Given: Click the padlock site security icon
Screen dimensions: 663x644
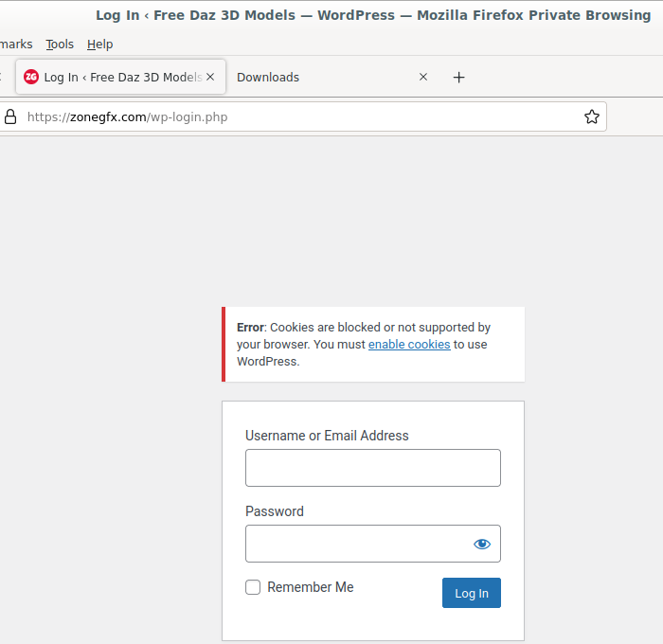Looking at the screenshot, I should pyautogui.click(x=10, y=116).
